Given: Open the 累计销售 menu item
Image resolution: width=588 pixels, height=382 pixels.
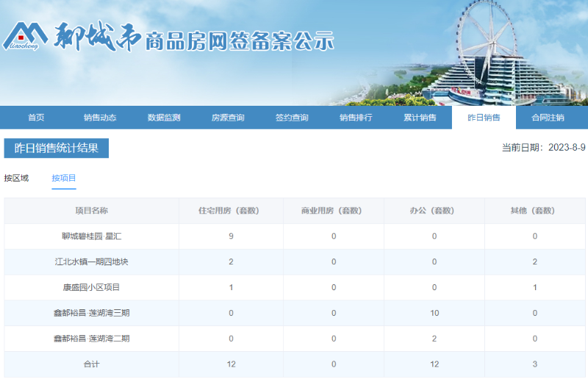Looking at the screenshot, I should coord(420,118).
